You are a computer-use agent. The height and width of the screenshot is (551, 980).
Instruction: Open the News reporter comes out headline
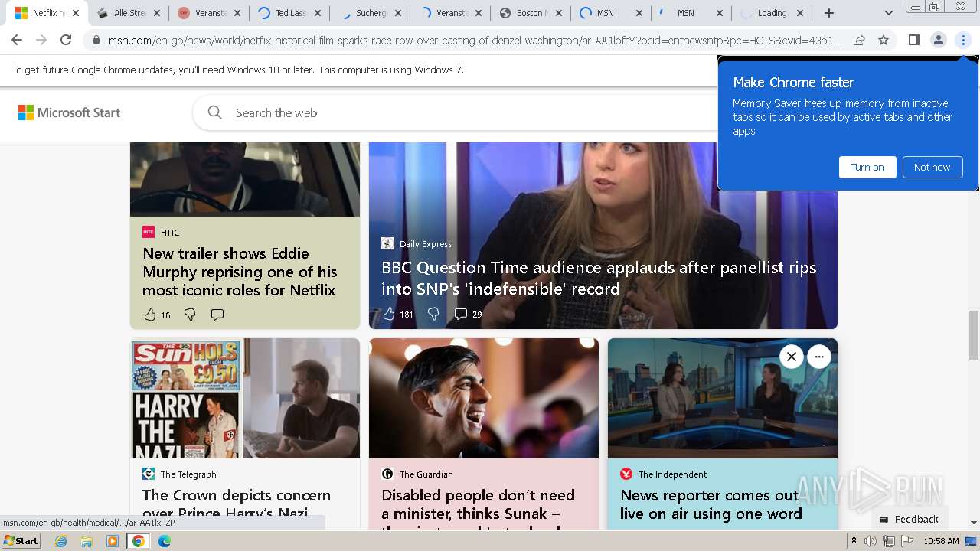click(x=711, y=504)
